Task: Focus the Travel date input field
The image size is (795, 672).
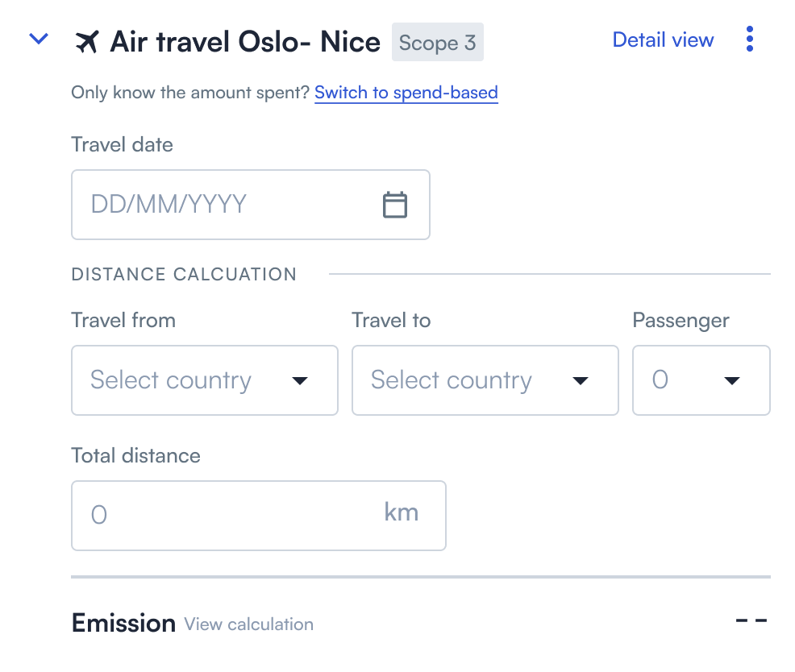Action: click(251, 205)
